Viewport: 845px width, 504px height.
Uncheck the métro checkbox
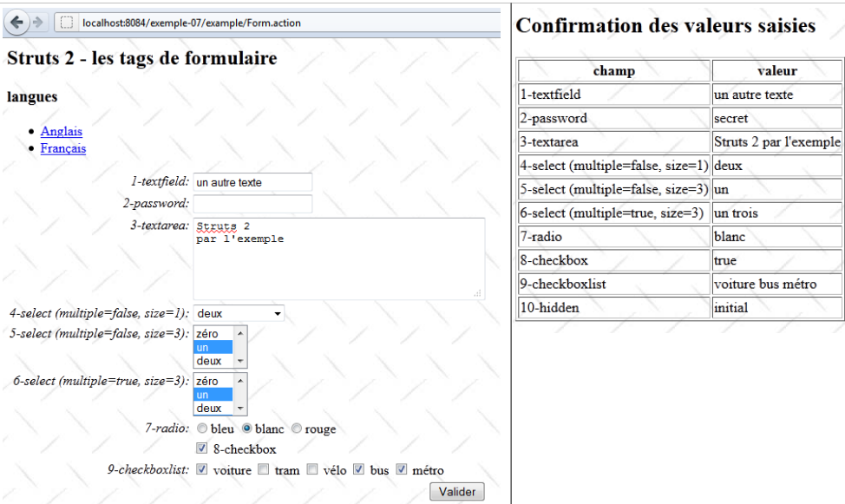click(x=402, y=470)
